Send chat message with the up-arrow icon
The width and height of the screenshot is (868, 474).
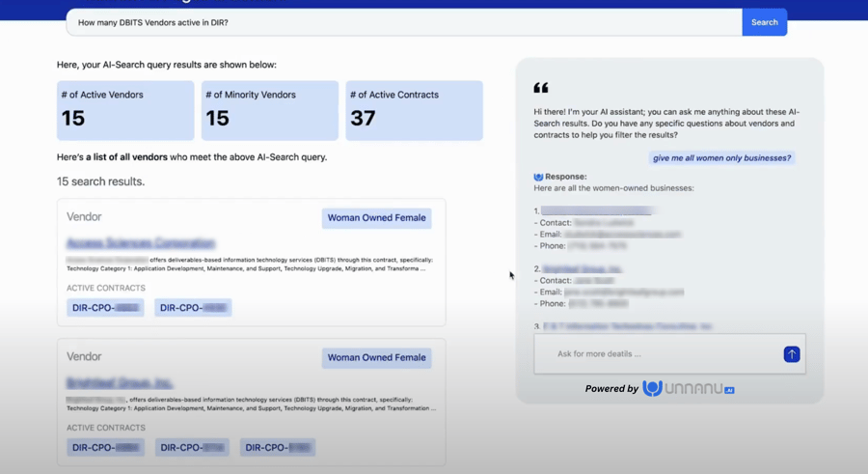[x=792, y=354]
